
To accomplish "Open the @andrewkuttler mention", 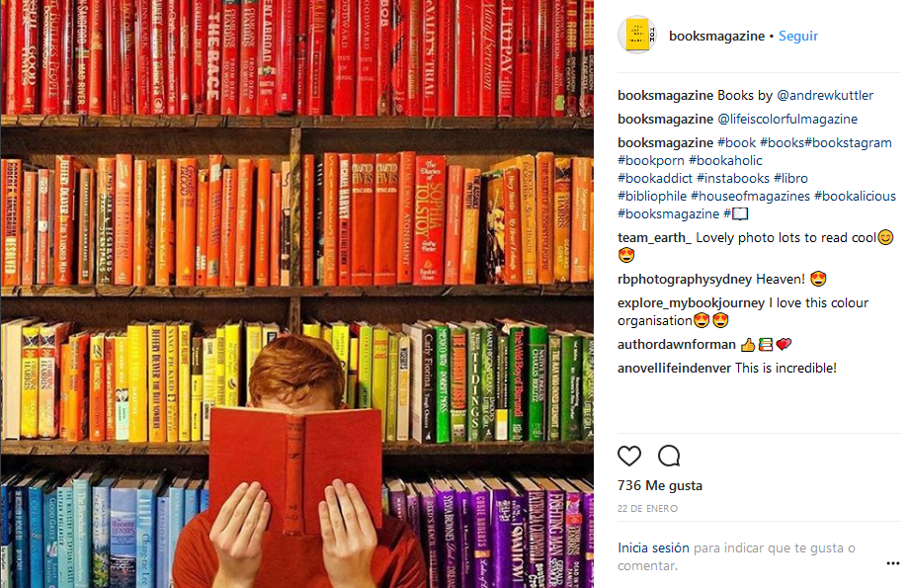I will click(825, 95).
